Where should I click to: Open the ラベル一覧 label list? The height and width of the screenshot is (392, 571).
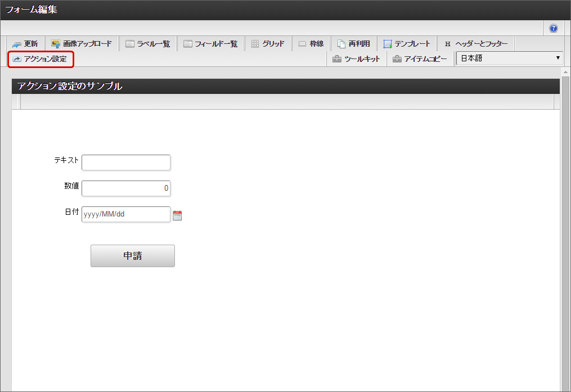pos(148,44)
